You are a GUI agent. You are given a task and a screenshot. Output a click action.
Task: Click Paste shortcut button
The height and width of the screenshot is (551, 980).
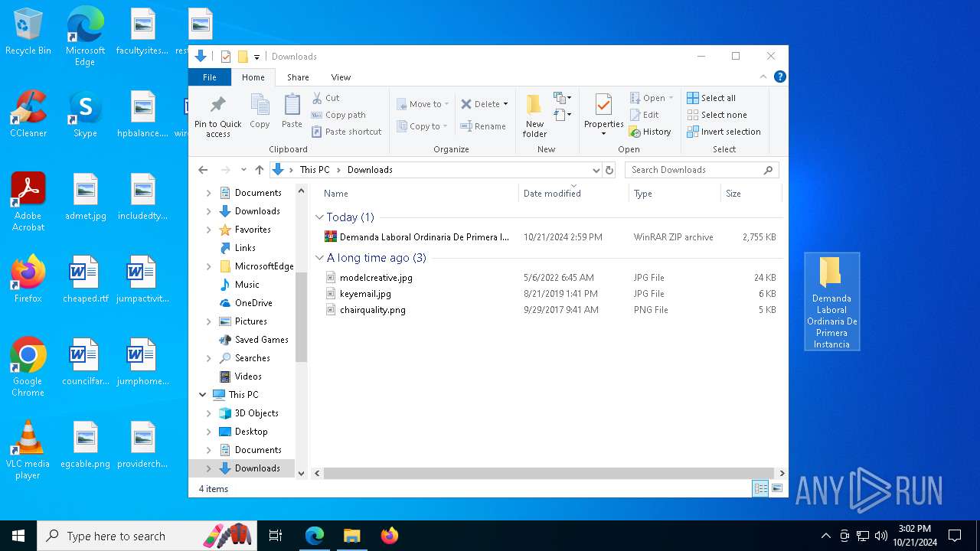click(346, 132)
